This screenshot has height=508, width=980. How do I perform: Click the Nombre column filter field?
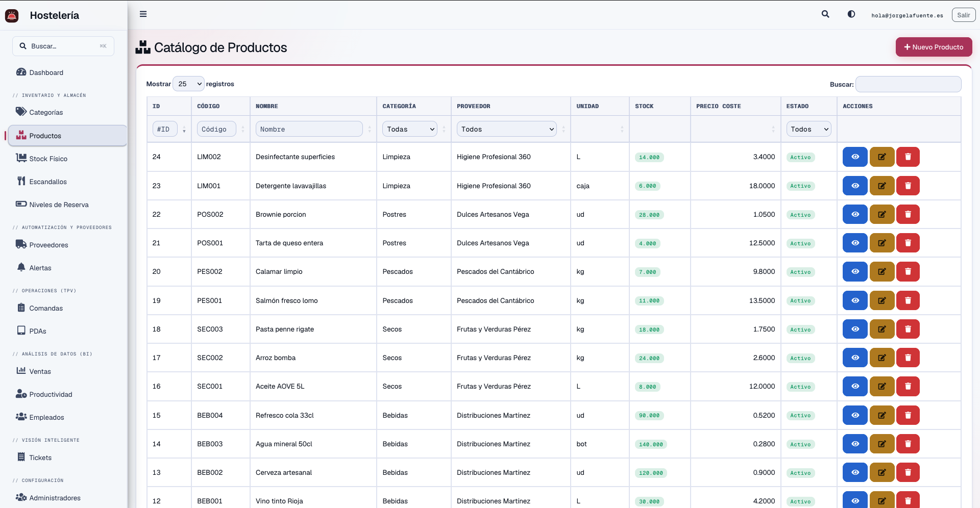pyautogui.click(x=309, y=129)
